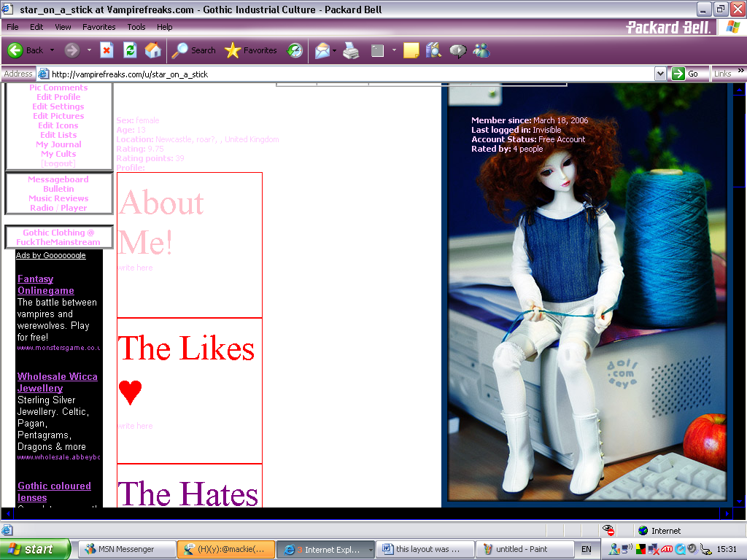The image size is (747, 560).
Task: Open the Research books icon
Action: [434, 50]
